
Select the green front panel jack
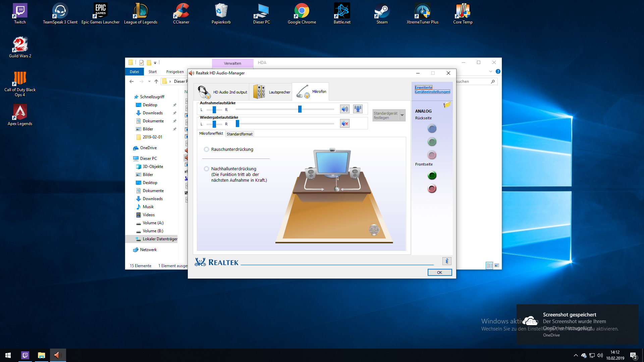[x=432, y=175]
